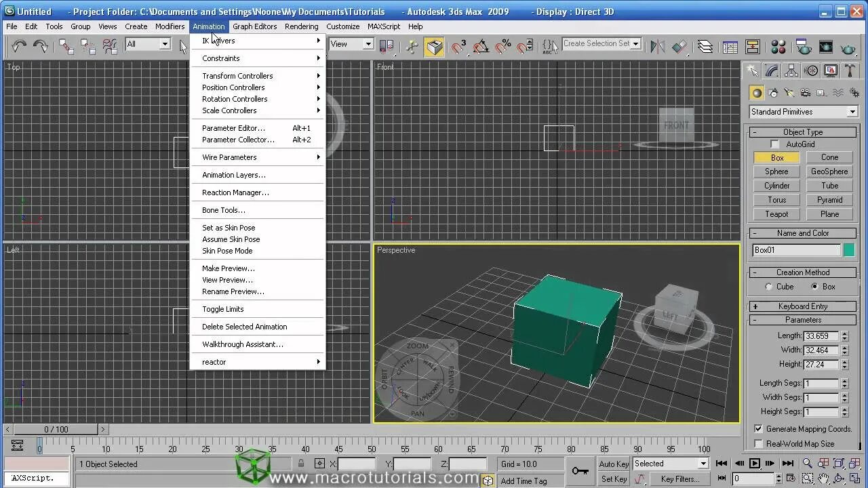Open the View reference coordinate dropdown

[x=351, y=44]
